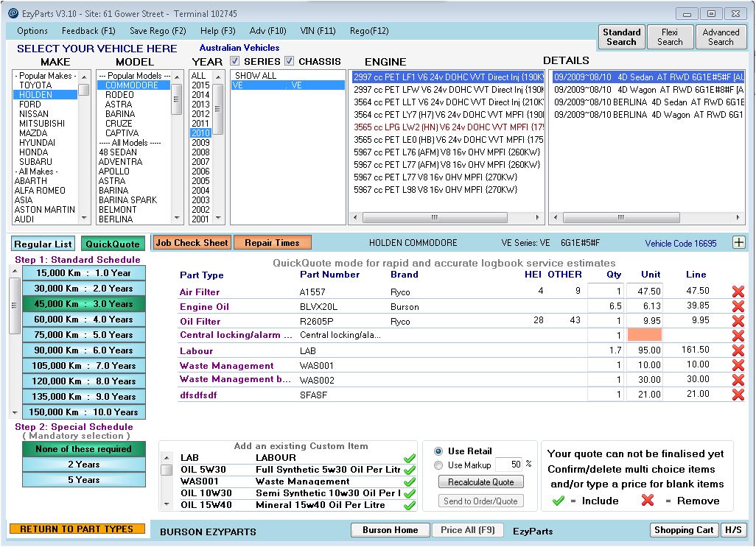Select CRUZE in the MODEL list

pos(119,123)
